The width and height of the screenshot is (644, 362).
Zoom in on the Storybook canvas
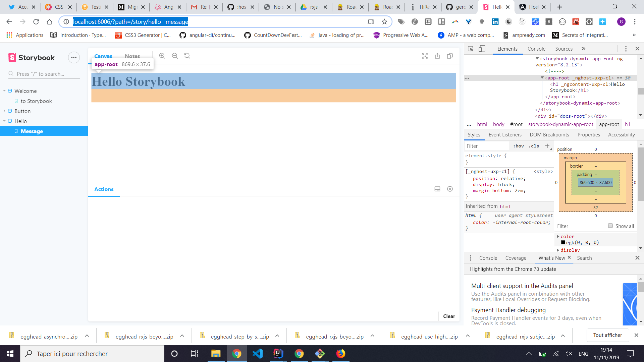(x=162, y=56)
